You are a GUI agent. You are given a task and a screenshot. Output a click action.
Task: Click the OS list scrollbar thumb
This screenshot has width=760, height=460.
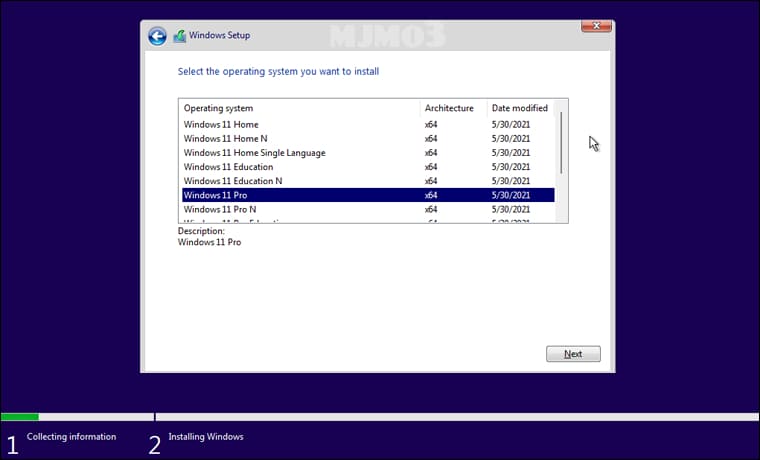click(561, 143)
